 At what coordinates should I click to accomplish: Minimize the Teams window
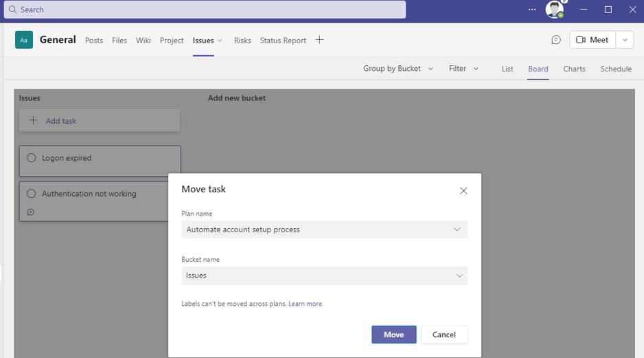coord(584,10)
